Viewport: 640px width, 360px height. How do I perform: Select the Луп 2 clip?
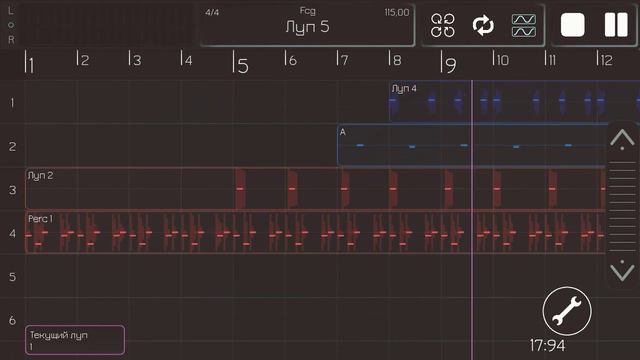tap(315, 189)
